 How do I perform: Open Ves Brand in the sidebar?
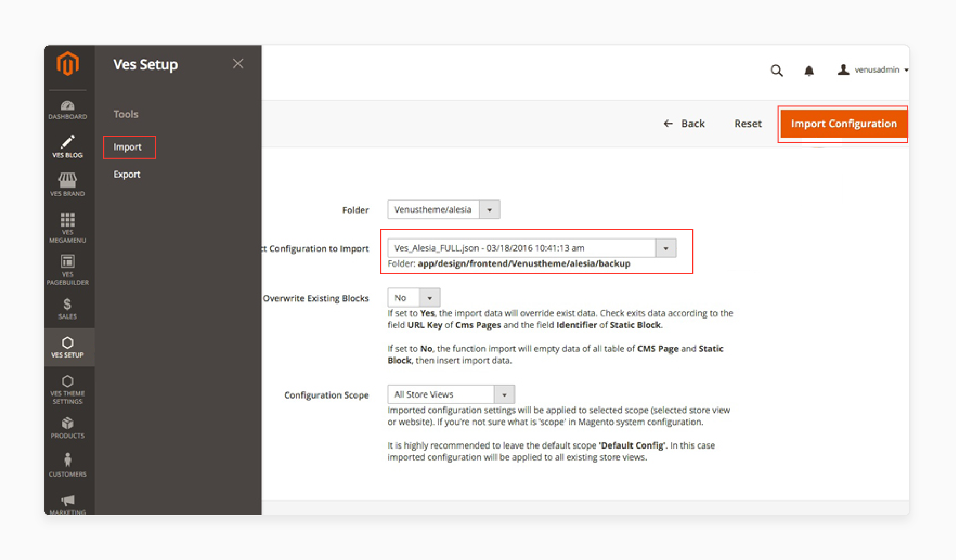tap(67, 185)
